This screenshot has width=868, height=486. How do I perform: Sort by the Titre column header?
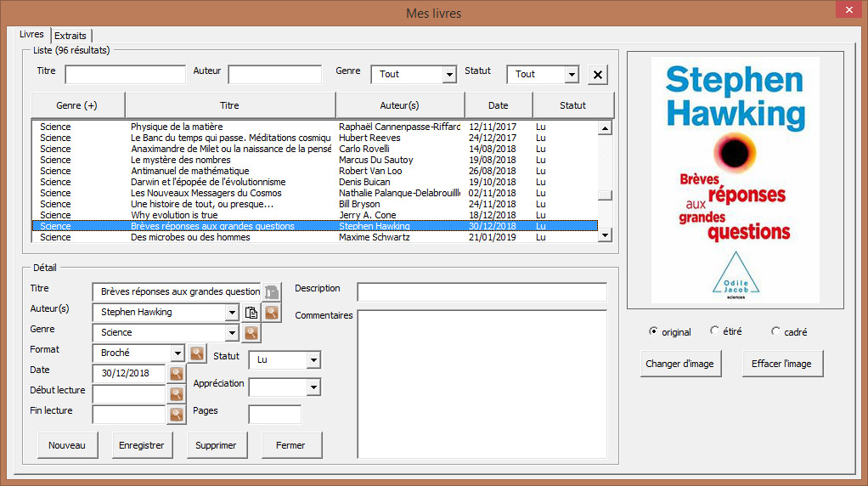(x=229, y=105)
